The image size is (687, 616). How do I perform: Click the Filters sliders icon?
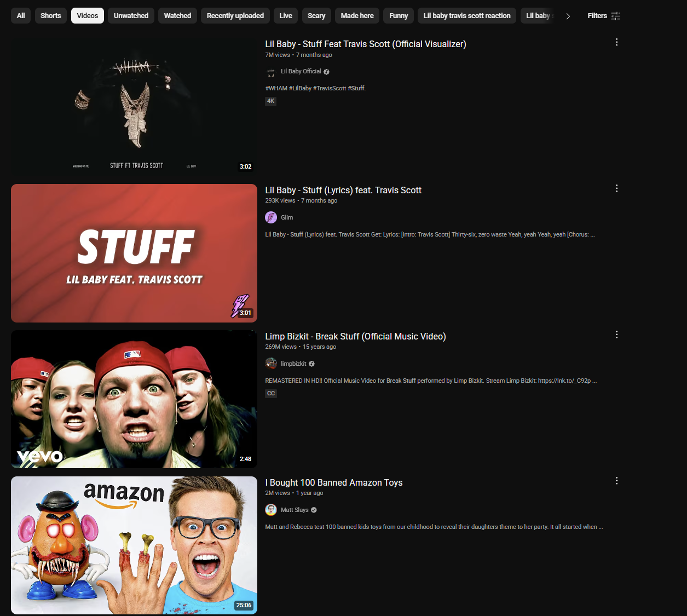(x=616, y=16)
